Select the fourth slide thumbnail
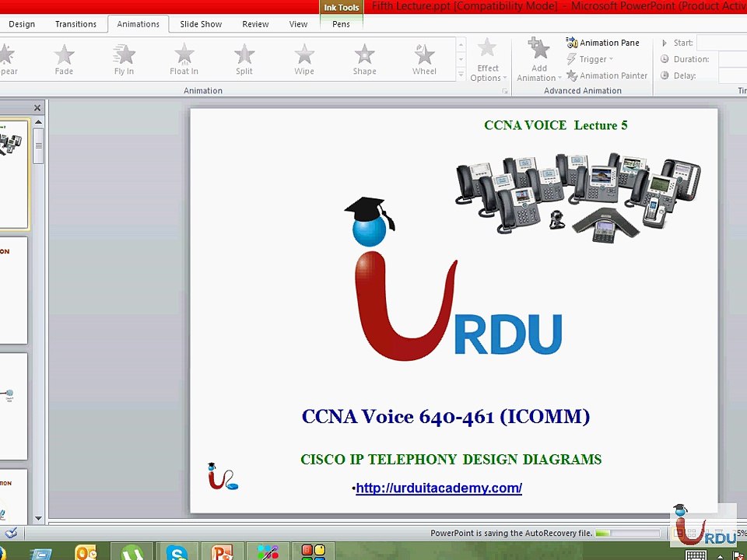 pyautogui.click(x=13, y=497)
